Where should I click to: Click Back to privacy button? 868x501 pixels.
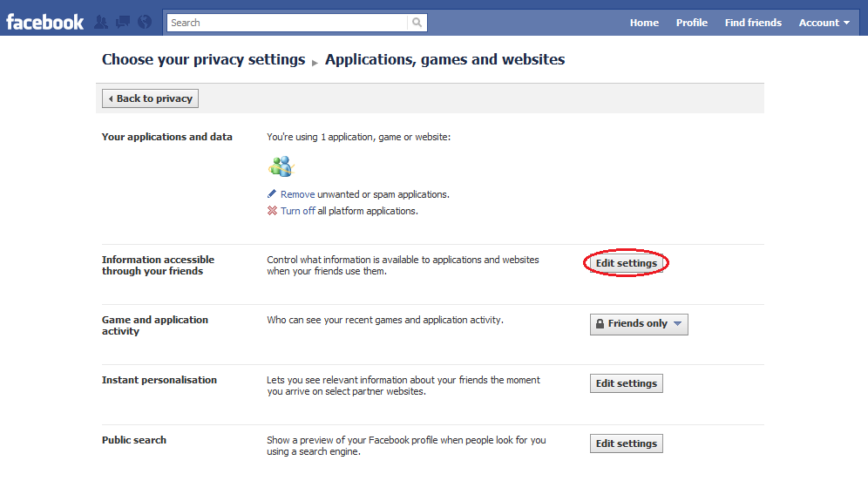[x=150, y=98]
